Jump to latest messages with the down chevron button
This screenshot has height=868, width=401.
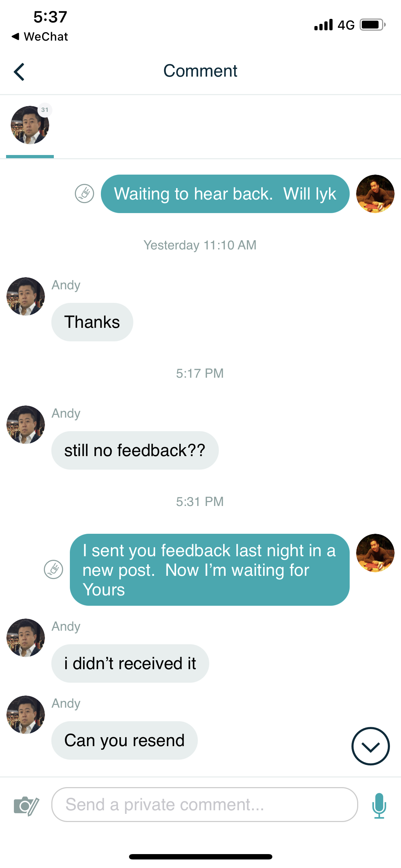pos(371,746)
